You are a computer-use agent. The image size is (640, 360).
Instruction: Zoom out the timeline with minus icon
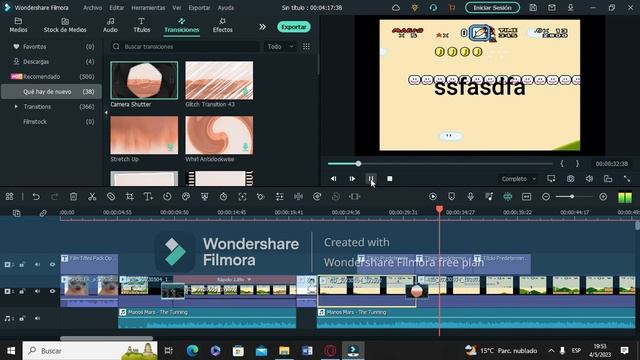tap(546, 197)
